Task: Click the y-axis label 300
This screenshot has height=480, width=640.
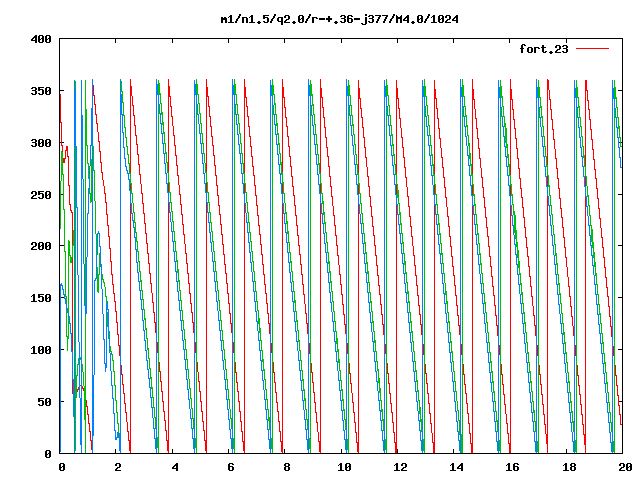Action: click(41, 143)
